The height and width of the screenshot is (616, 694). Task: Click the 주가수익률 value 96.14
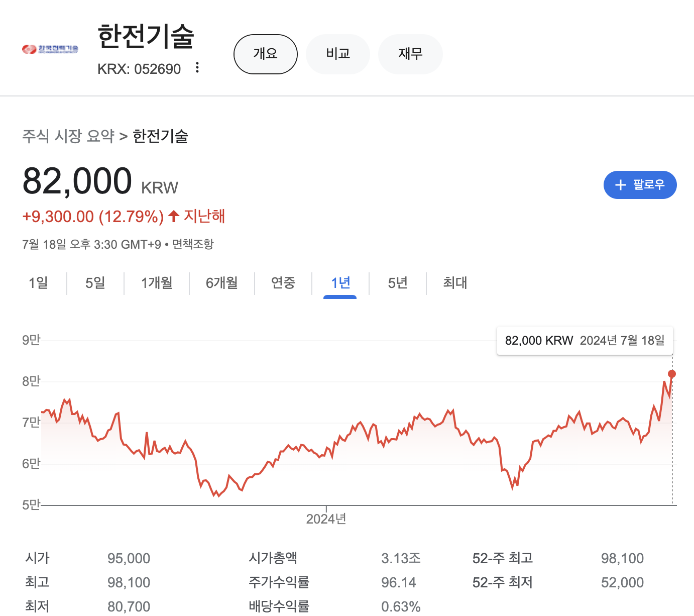[x=399, y=582]
